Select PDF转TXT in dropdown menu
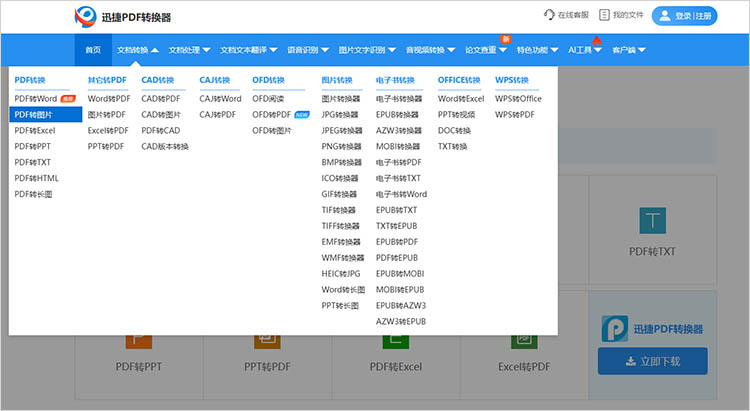Image resolution: width=750 pixels, height=411 pixels. pos(33,162)
